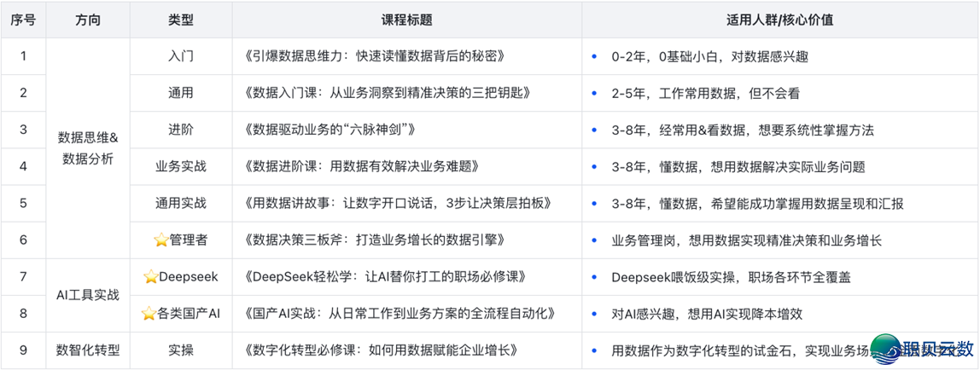
Task: Select course title 《数据决策三板斧》
Action: (x=374, y=240)
